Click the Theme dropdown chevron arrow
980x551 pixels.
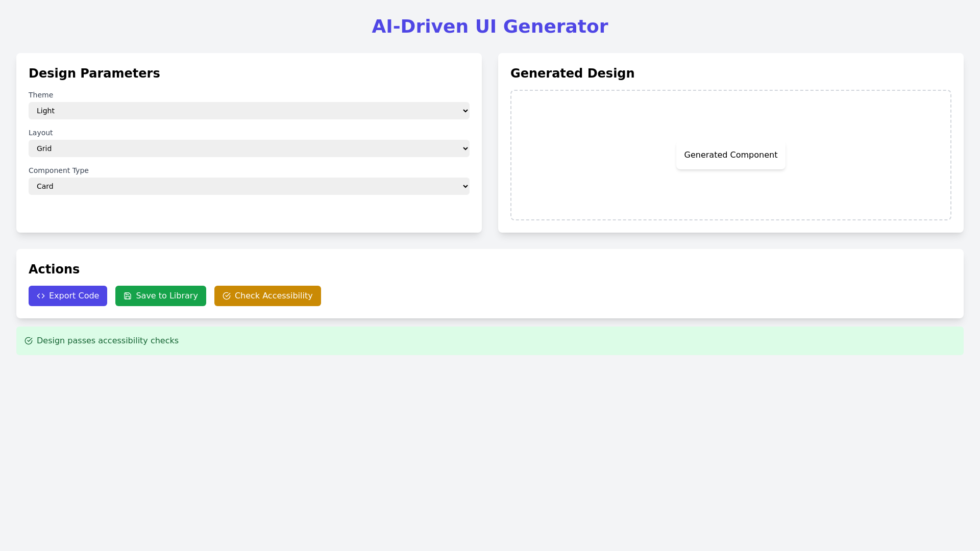(x=464, y=111)
